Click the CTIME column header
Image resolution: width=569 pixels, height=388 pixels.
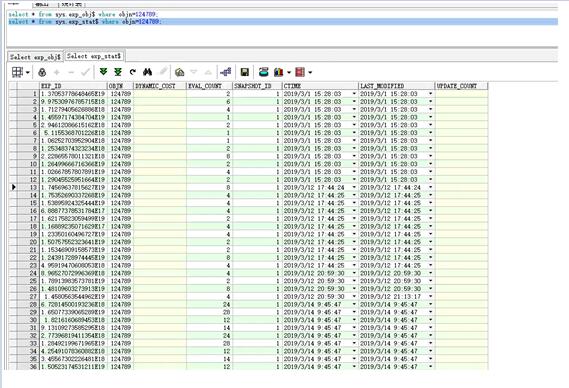320,86
